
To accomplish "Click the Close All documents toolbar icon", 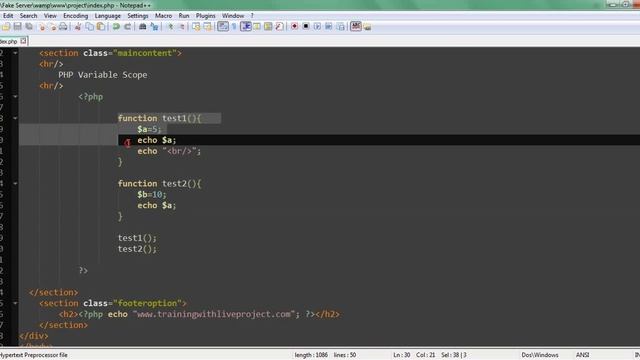I will (x=53, y=27).
